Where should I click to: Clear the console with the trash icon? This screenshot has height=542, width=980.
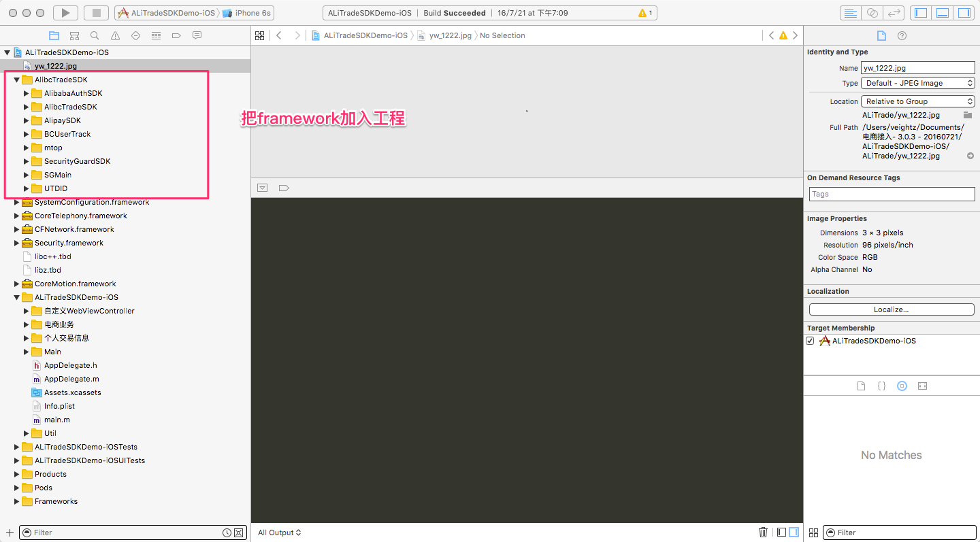(x=763, y=532)
